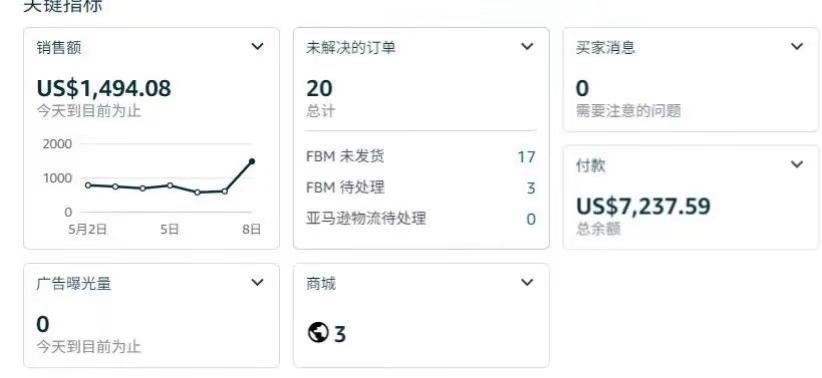The width and height of the screenshot is (822, 378).
Task: Click the 销售额 card title
Action: (59, 48)
